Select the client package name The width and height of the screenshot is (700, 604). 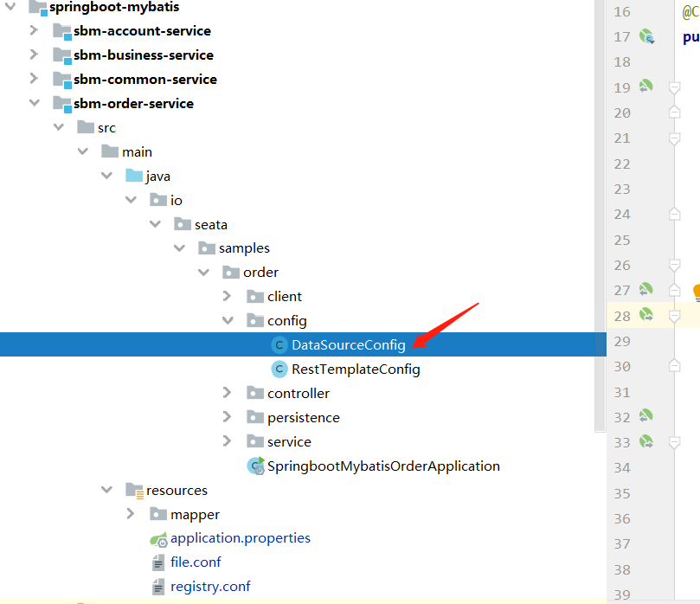point(285,297)
